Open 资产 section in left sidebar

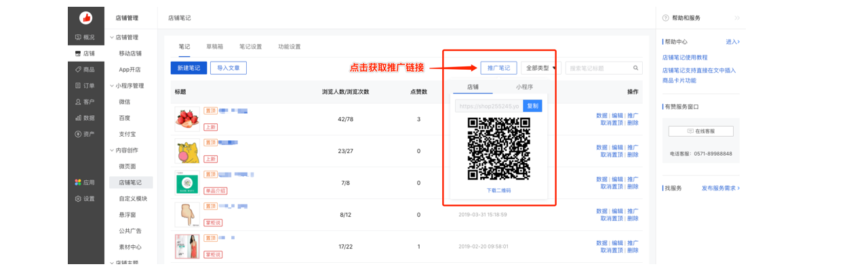(x=85, y=134)
